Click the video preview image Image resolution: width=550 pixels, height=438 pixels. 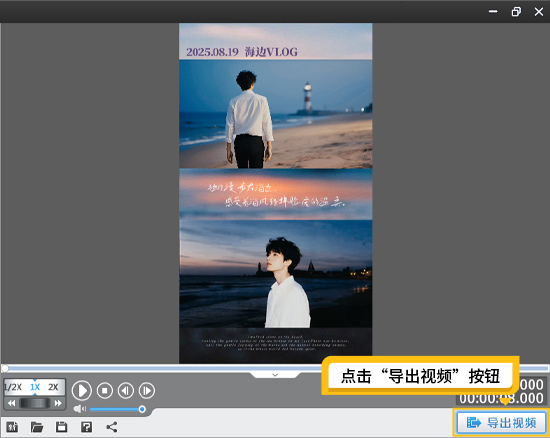coord(275,193)
